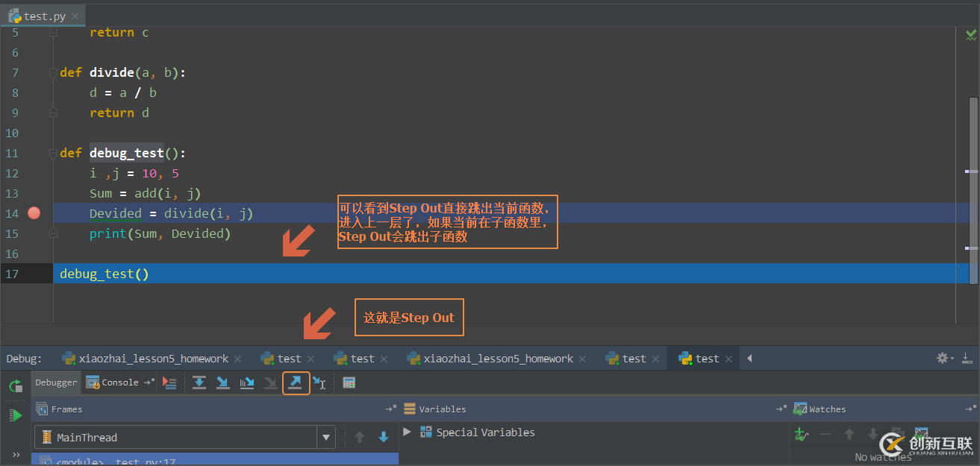This screenshot has width=980, height=466.
Task: Click the green inspection checkmark in the editor corner
Action: coord(971,34)
